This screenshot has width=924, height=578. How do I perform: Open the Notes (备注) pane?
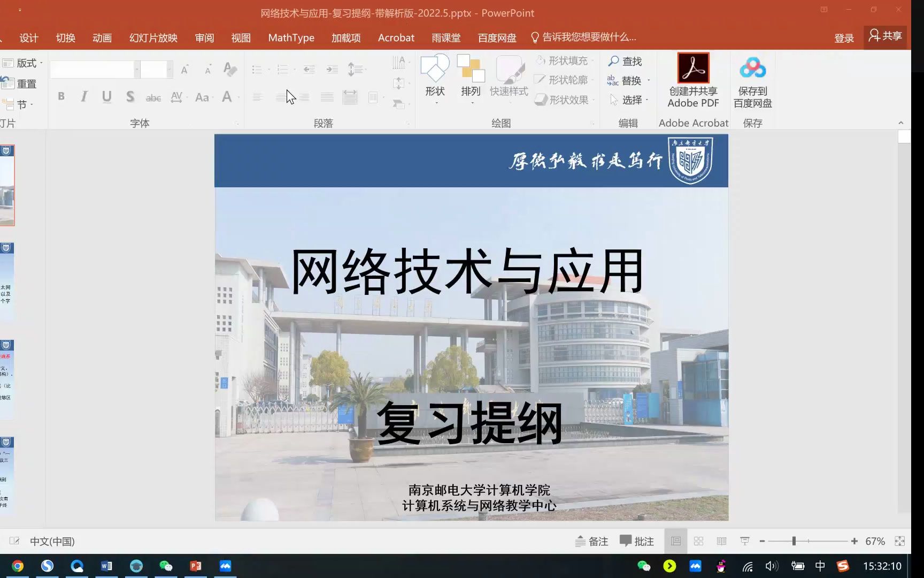coord(592,541)
